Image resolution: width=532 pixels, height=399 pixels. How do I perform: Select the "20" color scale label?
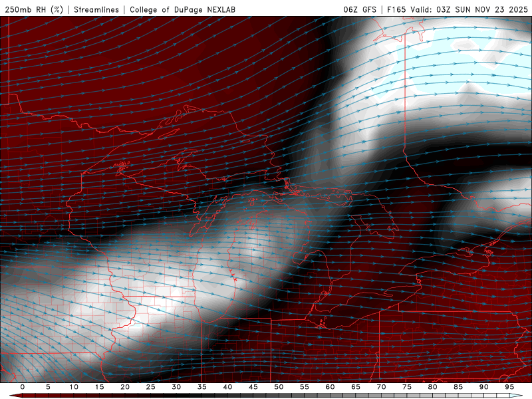[125, 387]
